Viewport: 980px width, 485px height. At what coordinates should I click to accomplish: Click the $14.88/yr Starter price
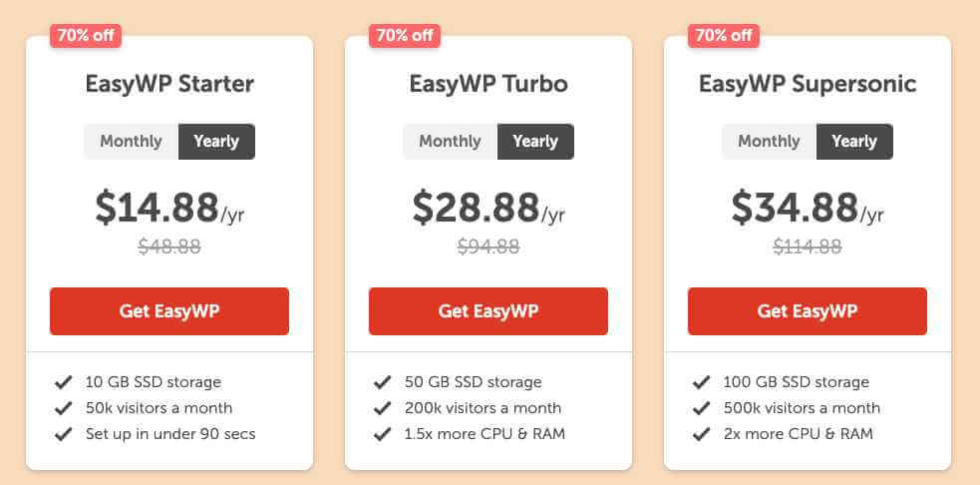(169, 208)
